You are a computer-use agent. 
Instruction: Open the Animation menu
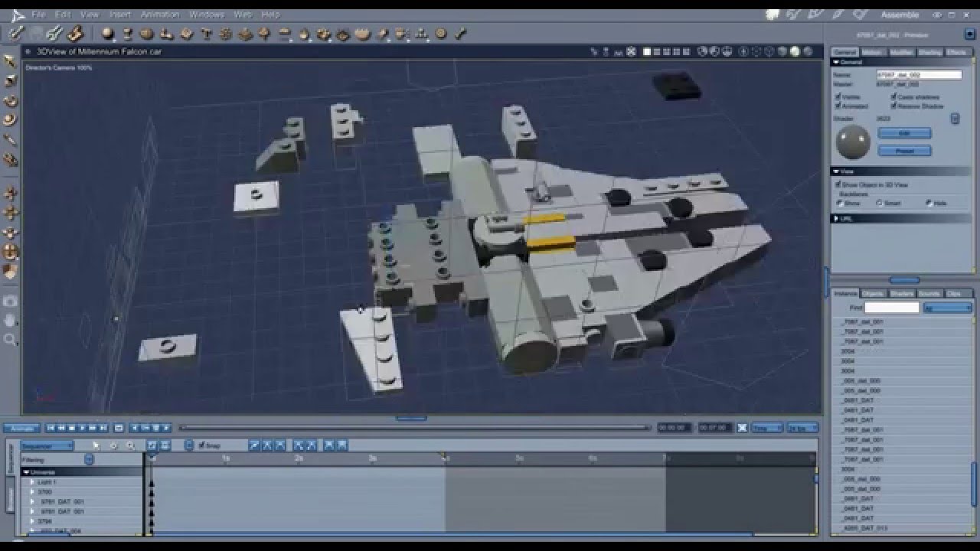click(160, 15)
